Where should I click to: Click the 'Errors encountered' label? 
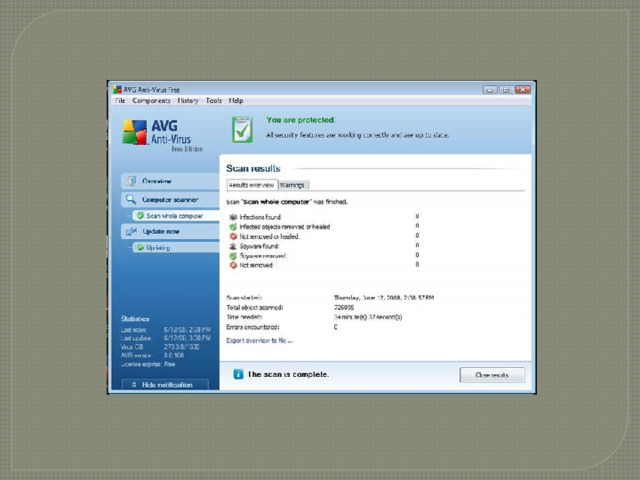(x=253, y=327)
